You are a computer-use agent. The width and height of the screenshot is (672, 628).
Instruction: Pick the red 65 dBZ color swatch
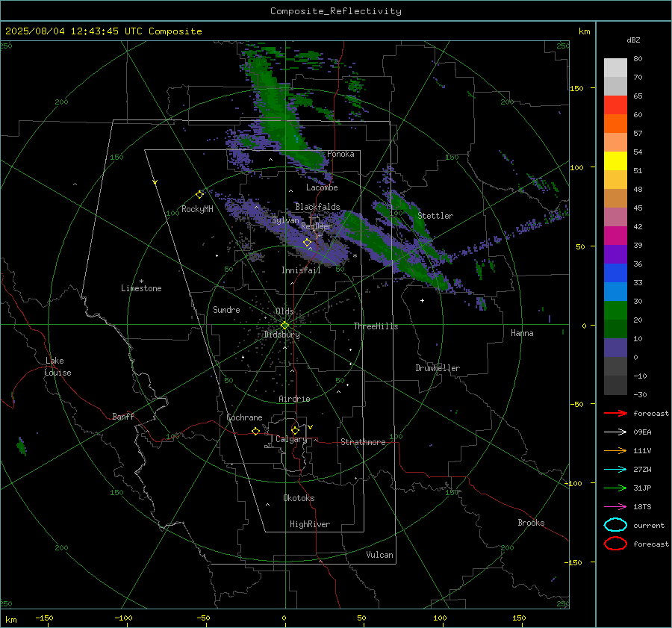tap(615, 105)
